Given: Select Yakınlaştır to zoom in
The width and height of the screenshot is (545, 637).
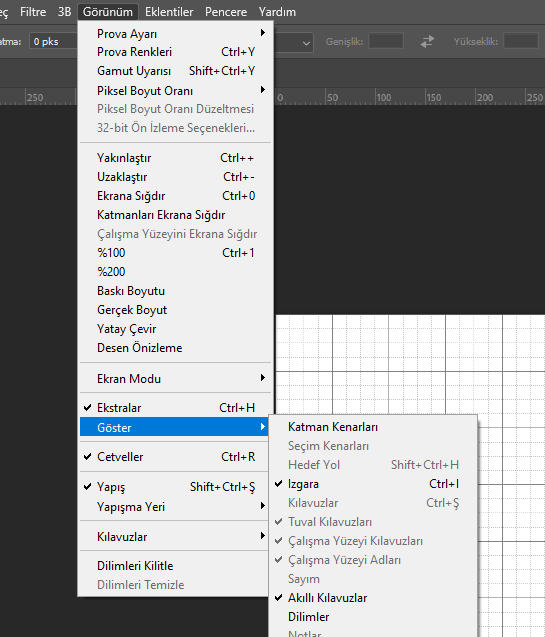Looking at the screenshot, I should (174, 158).
